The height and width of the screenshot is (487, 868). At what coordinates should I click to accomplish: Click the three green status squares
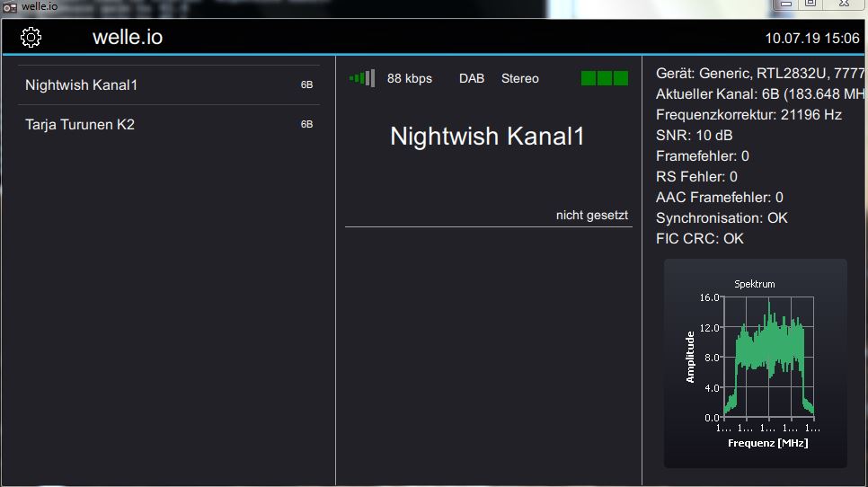click(604, 78)
